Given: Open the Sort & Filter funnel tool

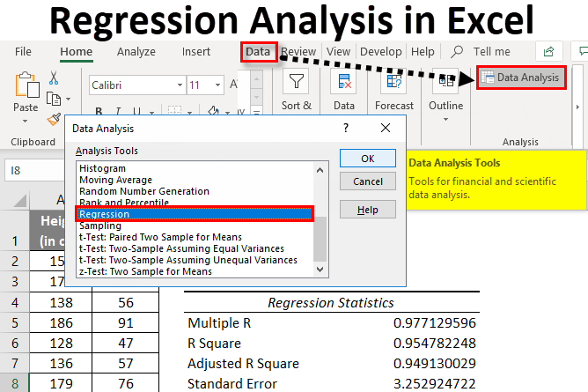Looking at the screenshot, I should (x=297, y=84).
